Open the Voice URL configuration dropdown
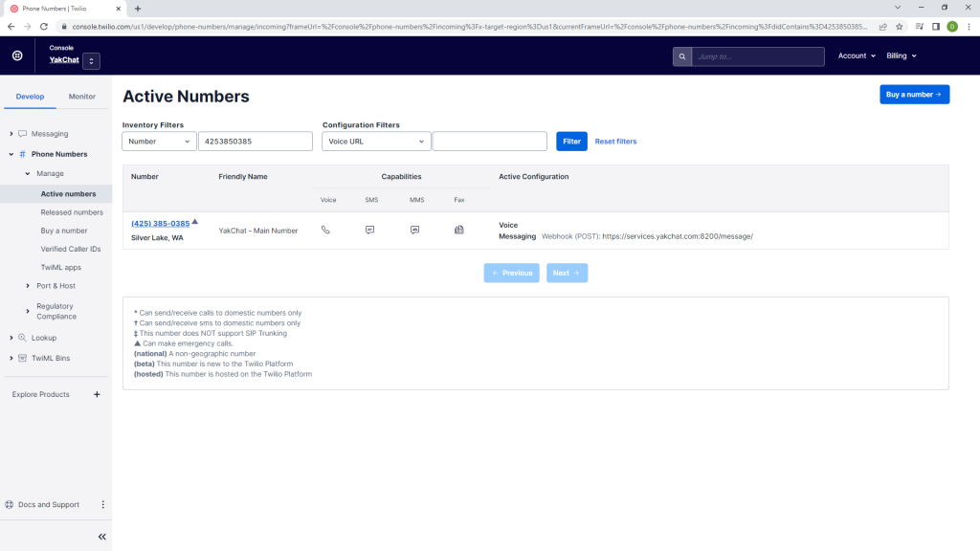The width and height of the screenshot is (980, 551). [376, 142]
